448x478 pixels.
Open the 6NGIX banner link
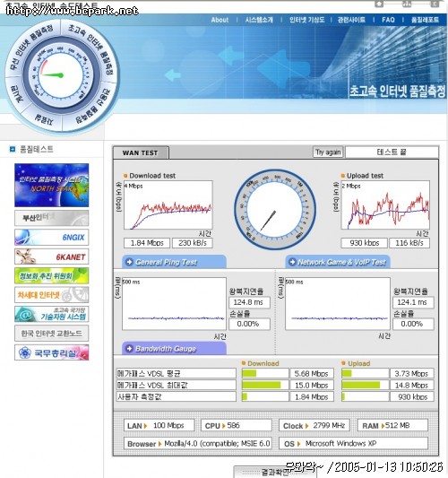pos(51,237)
